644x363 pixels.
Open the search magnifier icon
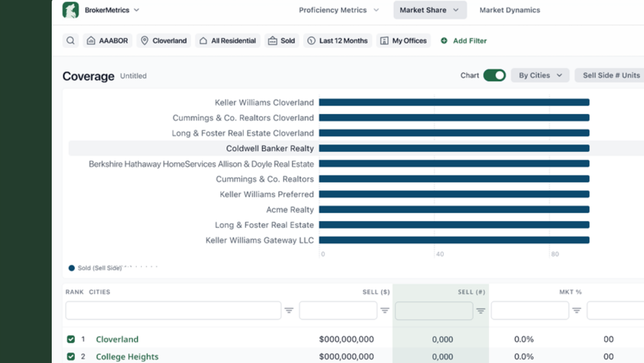pyautogui.click(x=71, y=41)
